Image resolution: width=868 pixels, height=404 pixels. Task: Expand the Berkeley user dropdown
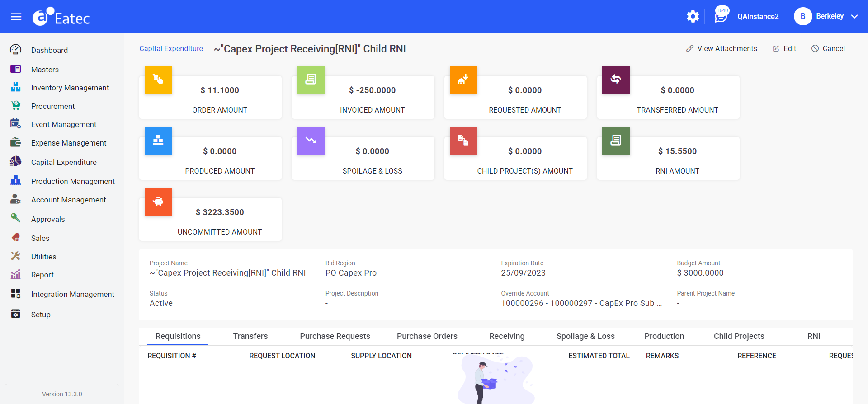tap(854, 16)
